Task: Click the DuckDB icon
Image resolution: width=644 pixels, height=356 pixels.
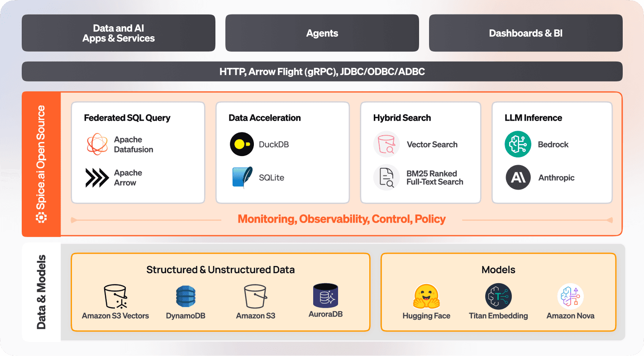Action: (242, 144)
